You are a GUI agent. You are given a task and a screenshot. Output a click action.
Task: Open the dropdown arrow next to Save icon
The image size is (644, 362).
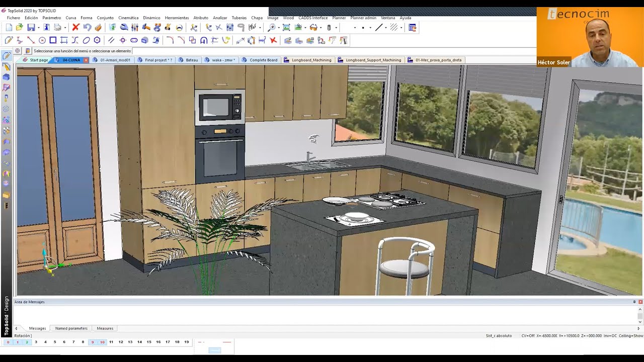(38, 28)
